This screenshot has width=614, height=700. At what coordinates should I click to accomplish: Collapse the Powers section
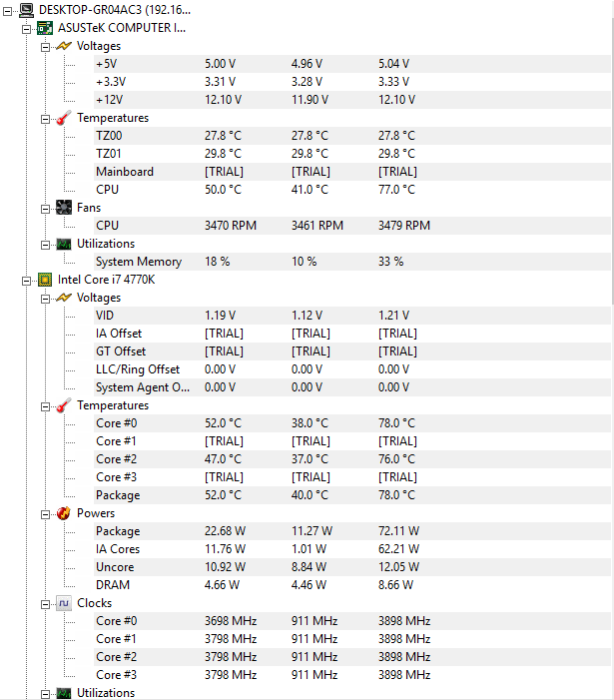click(x=45, y=514)
